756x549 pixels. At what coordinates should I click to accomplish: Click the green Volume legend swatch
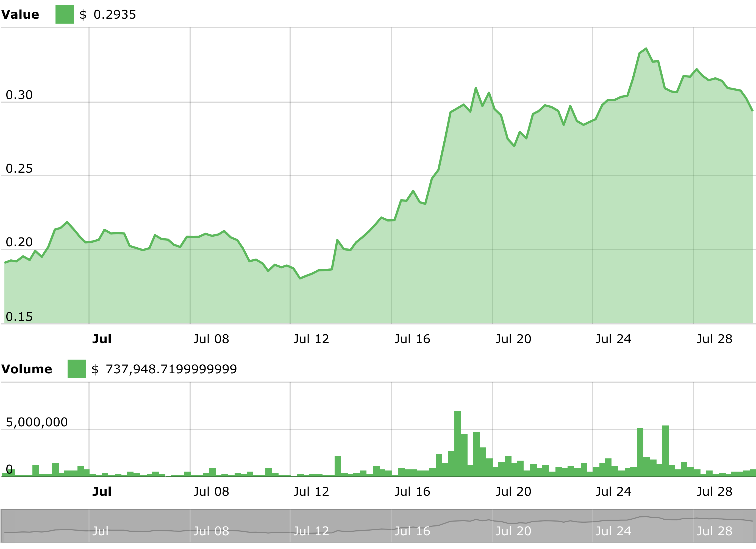77,369
